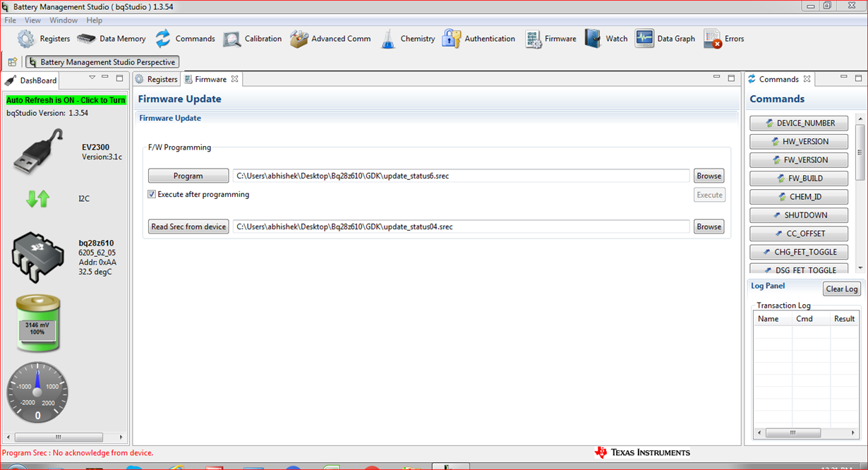Click the Name column header
The height and width of the screenshot is (470, 868).
click(x=773, y=318)
